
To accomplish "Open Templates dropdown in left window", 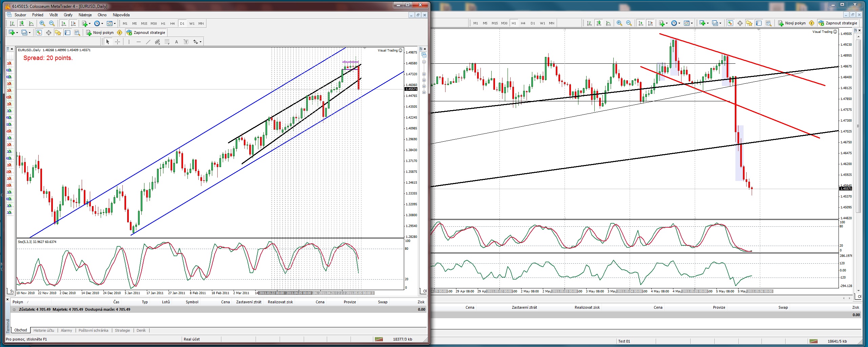I will 111,23.
